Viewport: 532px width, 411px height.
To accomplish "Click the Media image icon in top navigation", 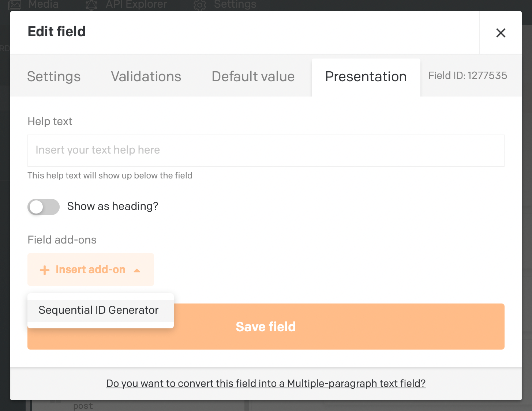I will [x=15, y=5].
